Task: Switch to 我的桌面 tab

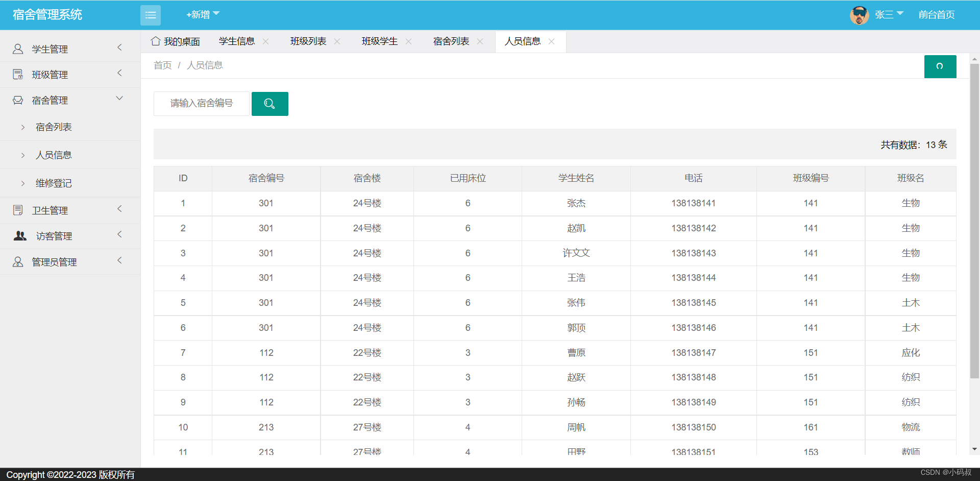Action: [175, 41]
